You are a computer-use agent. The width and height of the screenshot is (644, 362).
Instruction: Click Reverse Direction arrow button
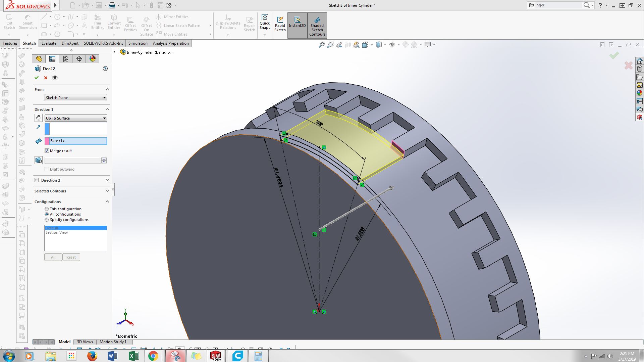[x=39, y=118]
